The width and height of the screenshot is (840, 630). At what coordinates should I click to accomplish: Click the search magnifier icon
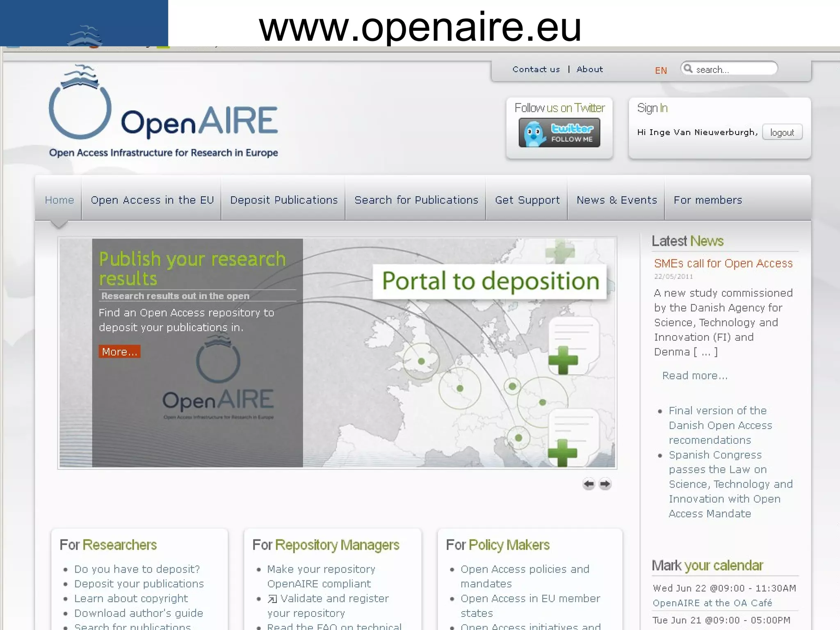[x=688, y=68]
